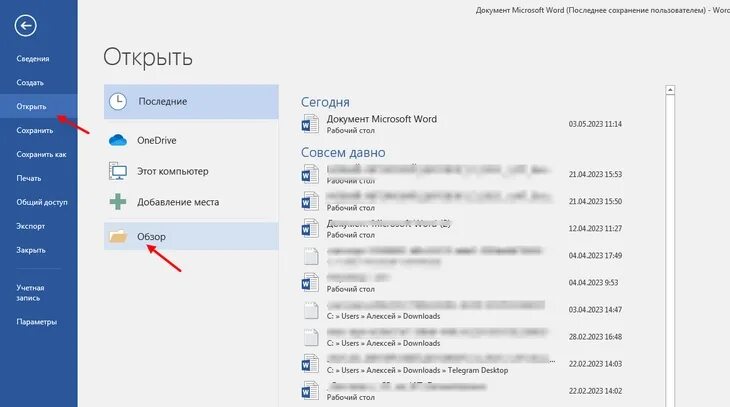Click blank file icon dated 28.02.2023 16:48
The image size is (730, 407).
pyautogui.click(x=311, y=337)
